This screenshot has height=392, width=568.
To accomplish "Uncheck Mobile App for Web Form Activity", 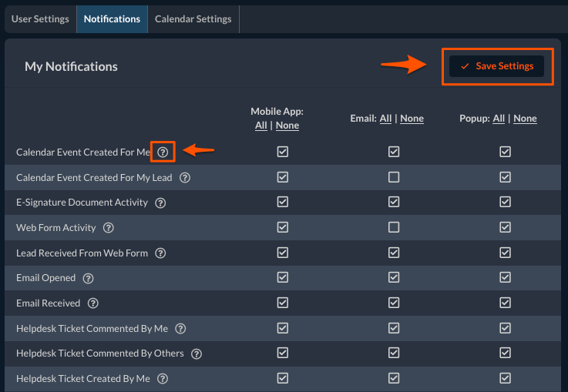I will coord(283,227).
